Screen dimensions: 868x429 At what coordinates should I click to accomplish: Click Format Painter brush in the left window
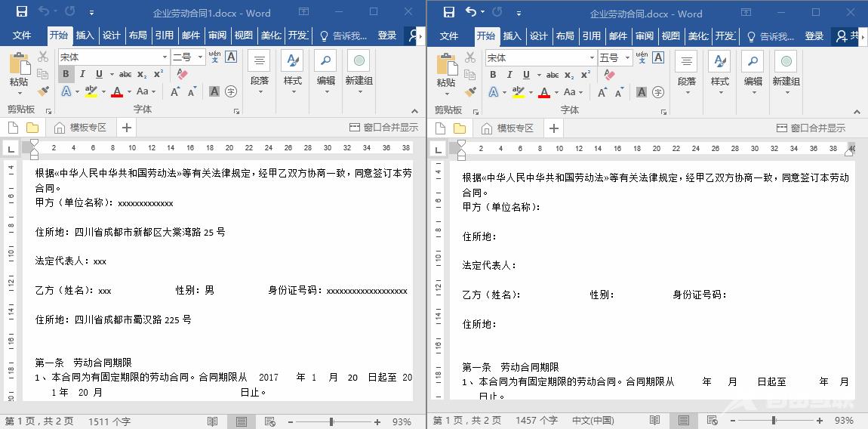pyautogui.click(x=43, y=91)
